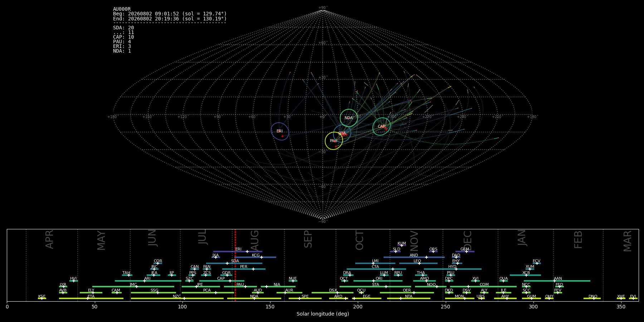Click the CAP radiant circle

click(x=381, y=126)
